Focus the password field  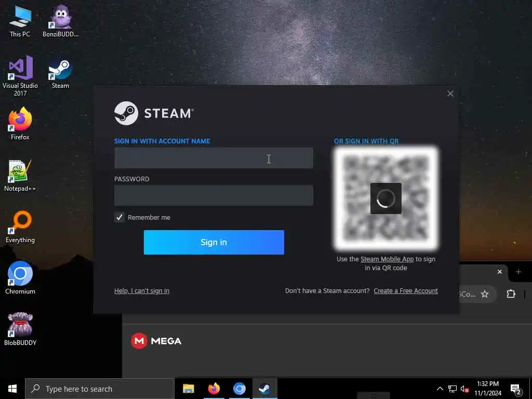coord(214,195)
